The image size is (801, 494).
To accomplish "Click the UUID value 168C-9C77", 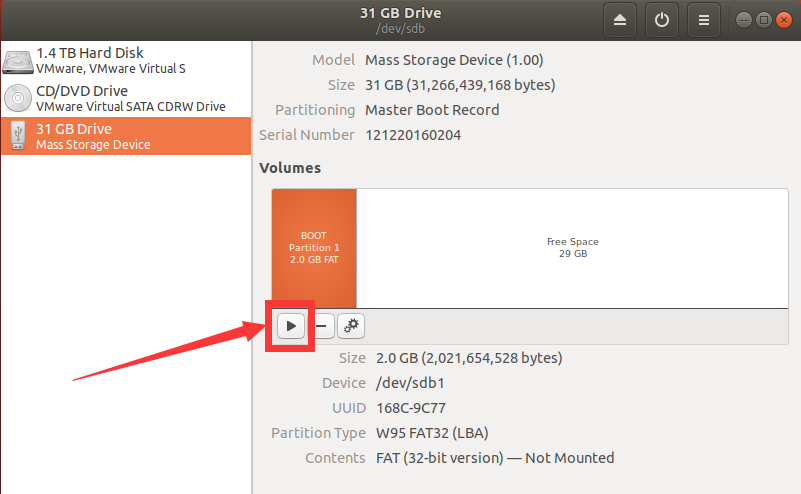I will pyautogui.click(x=411, y=408).
